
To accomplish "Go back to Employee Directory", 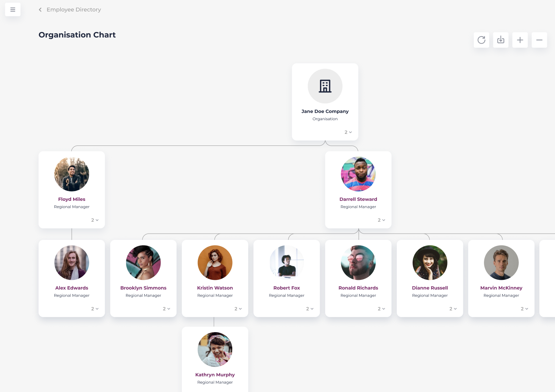I will (73, 10).
